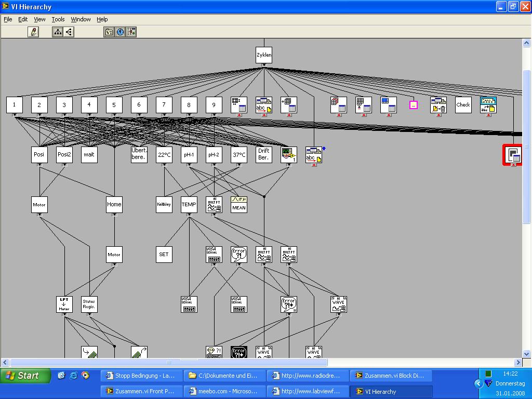Click red arrow under Check's left neighbor node
532x399 pixels.
point(438,115)
